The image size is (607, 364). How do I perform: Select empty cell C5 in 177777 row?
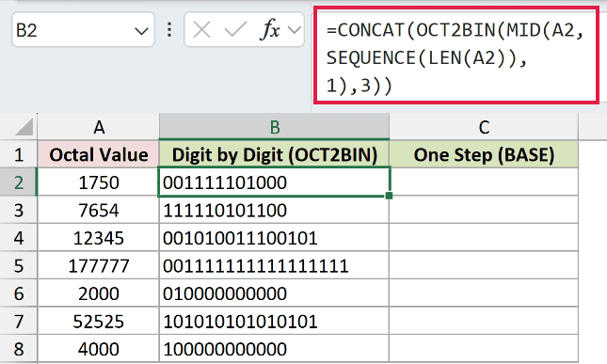pyautogui.click(x=484, y=266)
